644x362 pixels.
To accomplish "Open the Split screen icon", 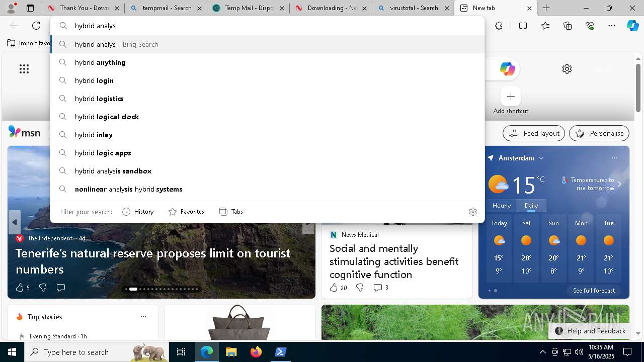I will [x=523, y=26].
